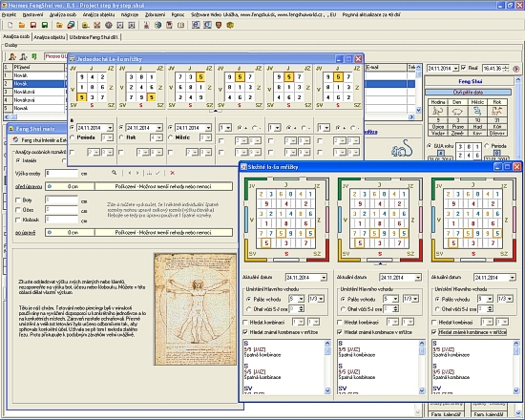
Task: Enable the Oděv checkbox
Action: click(x=18, y=210)
